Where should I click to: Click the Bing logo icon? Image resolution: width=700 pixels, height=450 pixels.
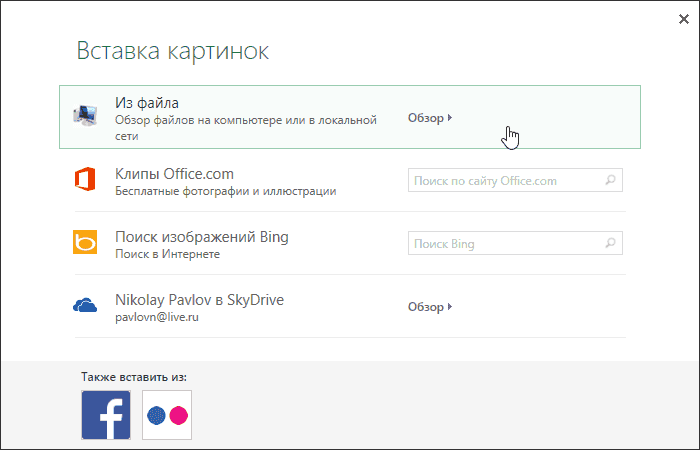[x=84, y=243]
